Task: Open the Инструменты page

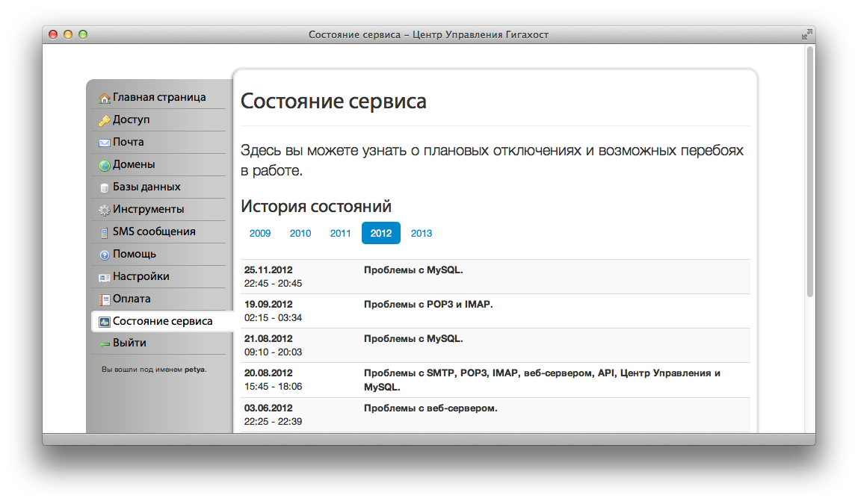Action: coord(148,209)
